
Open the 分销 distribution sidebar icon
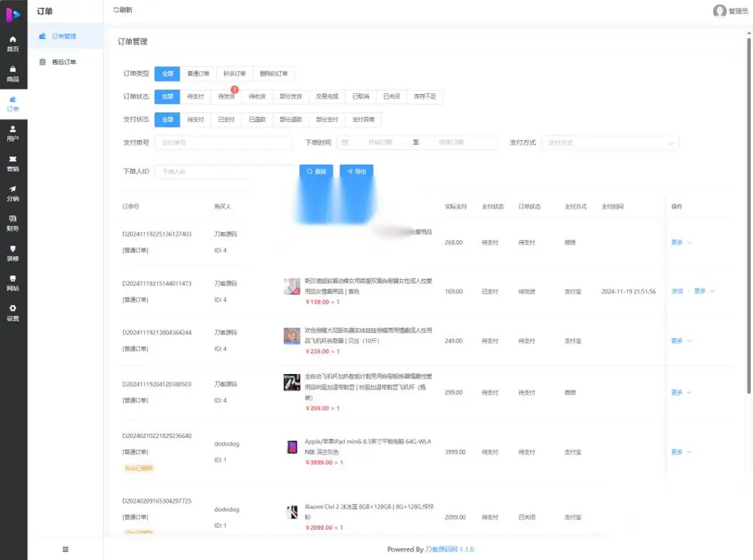click(13, 193)
